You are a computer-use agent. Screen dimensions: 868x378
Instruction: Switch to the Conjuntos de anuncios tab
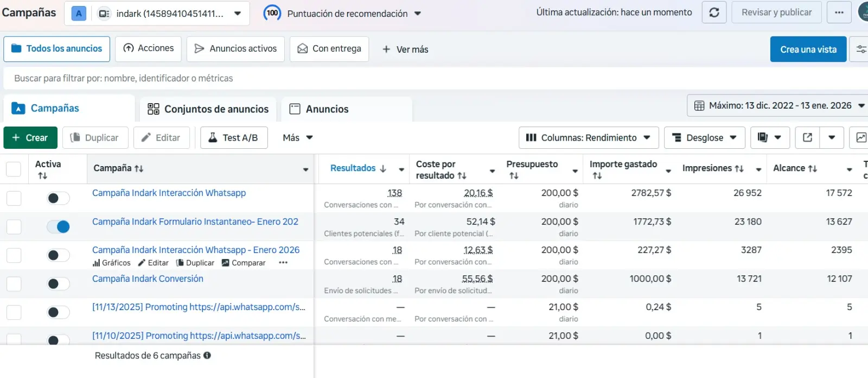pos(208,109)
